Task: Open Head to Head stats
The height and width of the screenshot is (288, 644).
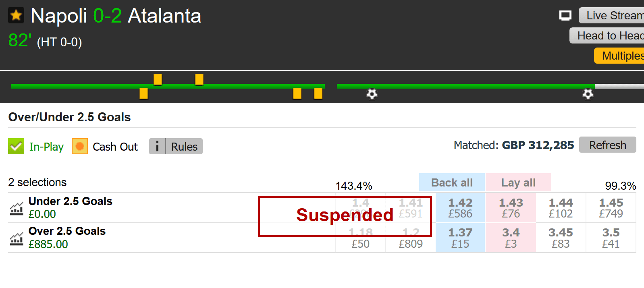Action: 607,35
